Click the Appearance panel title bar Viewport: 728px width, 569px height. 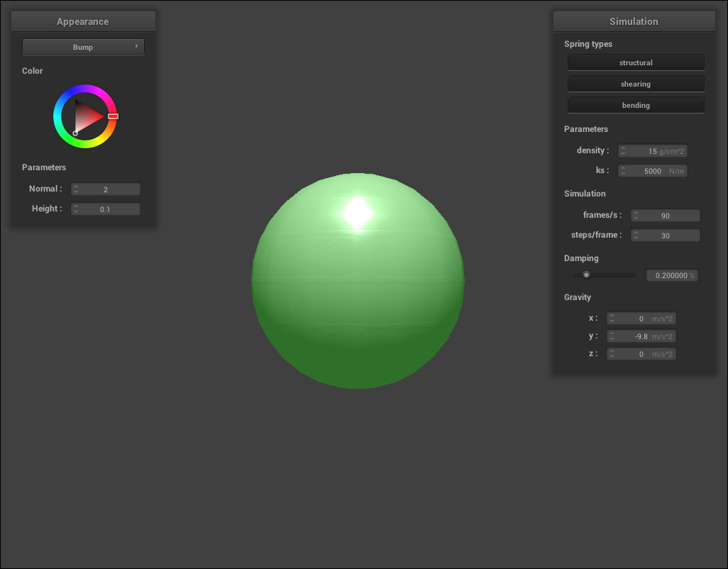click(x=83, y=21)
